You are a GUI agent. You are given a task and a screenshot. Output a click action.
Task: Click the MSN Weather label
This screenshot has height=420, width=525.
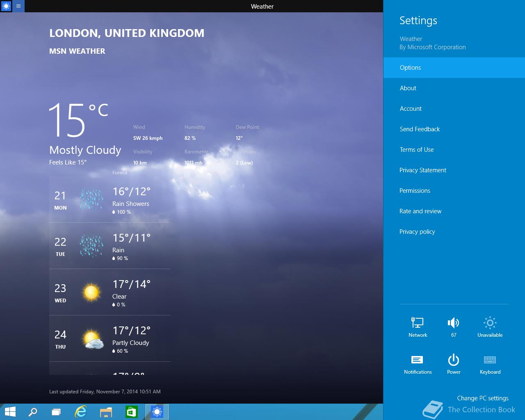(77, 51)
